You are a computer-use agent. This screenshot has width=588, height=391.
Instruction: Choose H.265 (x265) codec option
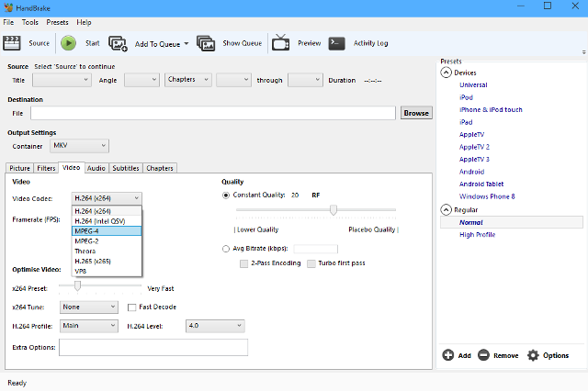(107, 261)
